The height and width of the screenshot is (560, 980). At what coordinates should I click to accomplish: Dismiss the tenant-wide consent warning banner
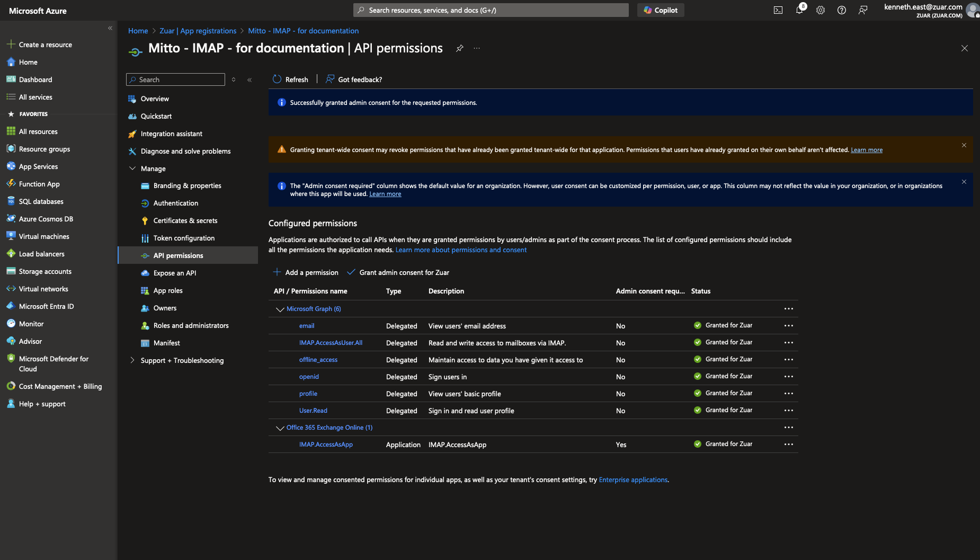coord(964,145)
